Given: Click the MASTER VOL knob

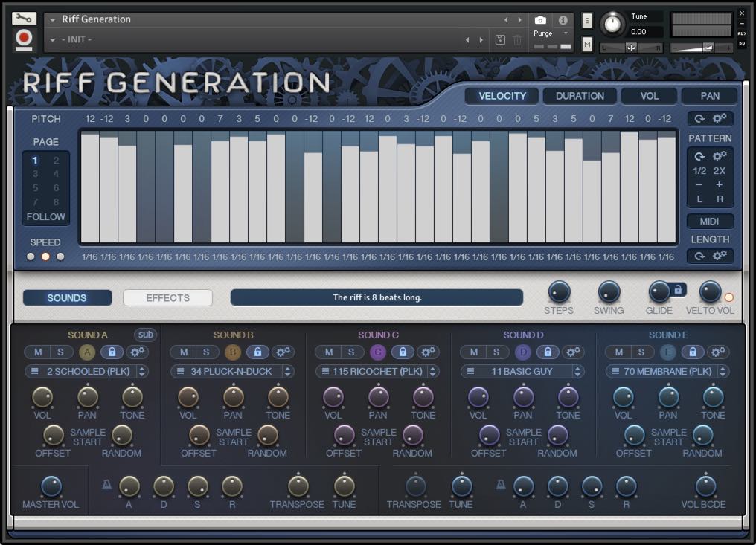Looking at the screenshot, I should pyautogui.click(x=51, y=486).
